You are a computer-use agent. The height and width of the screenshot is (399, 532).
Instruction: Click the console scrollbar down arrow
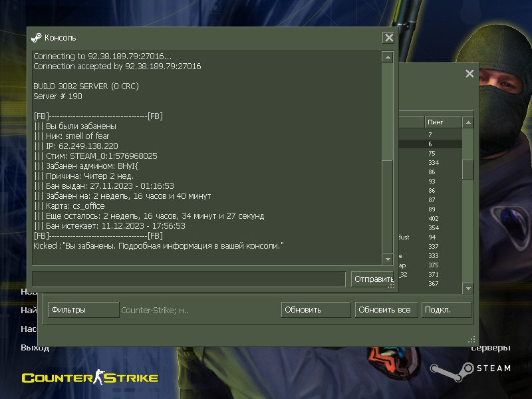coord(388,259)
